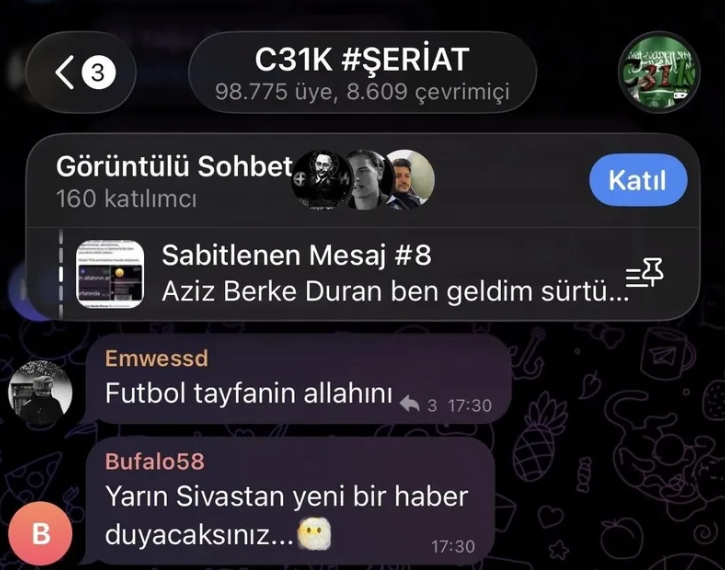The height and width of the screenshot is (570, 725).
Task: Tap the reply arrow on Emwessd's message
Action: coord(410,404)
